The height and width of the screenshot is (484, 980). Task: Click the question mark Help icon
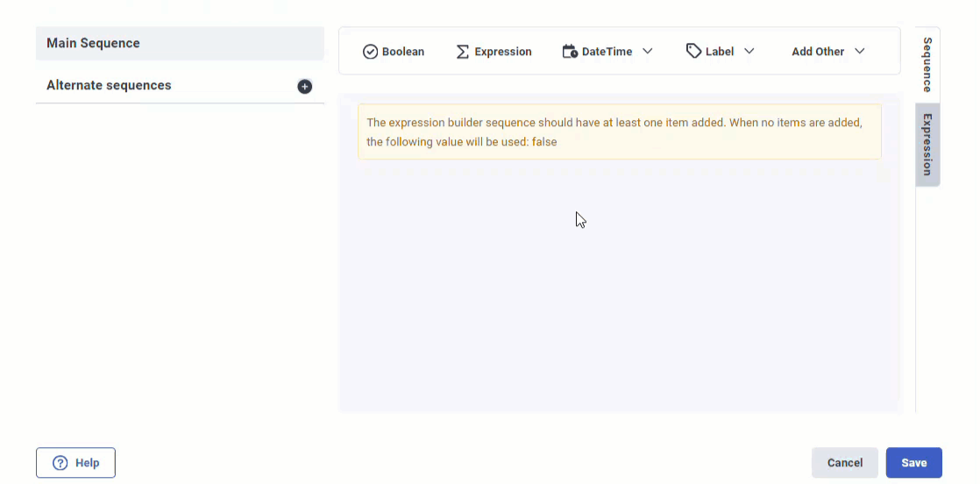[60, 463]
